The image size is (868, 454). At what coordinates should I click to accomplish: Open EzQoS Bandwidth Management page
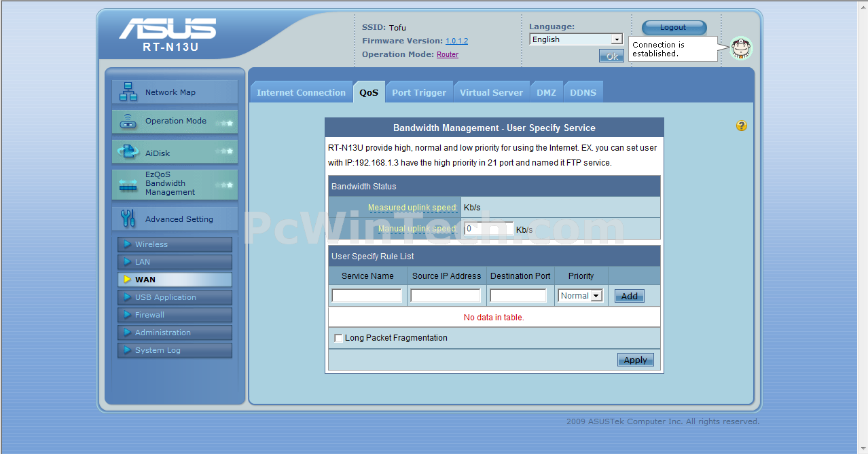click(175, 185)
